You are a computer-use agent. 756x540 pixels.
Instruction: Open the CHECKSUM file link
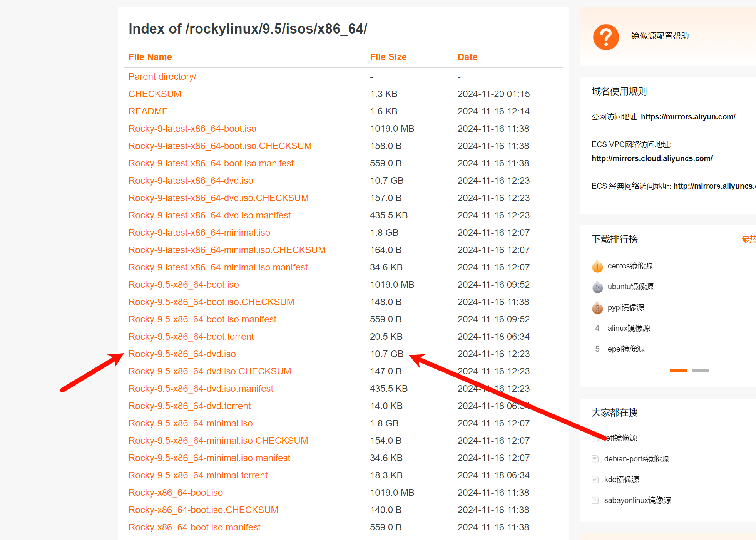[155, 94]
